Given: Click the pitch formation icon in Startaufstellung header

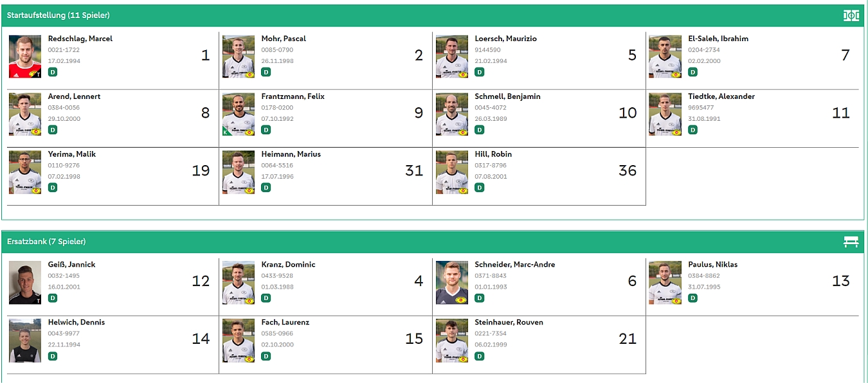Looking at the screenshot, I should pos(851,15).
